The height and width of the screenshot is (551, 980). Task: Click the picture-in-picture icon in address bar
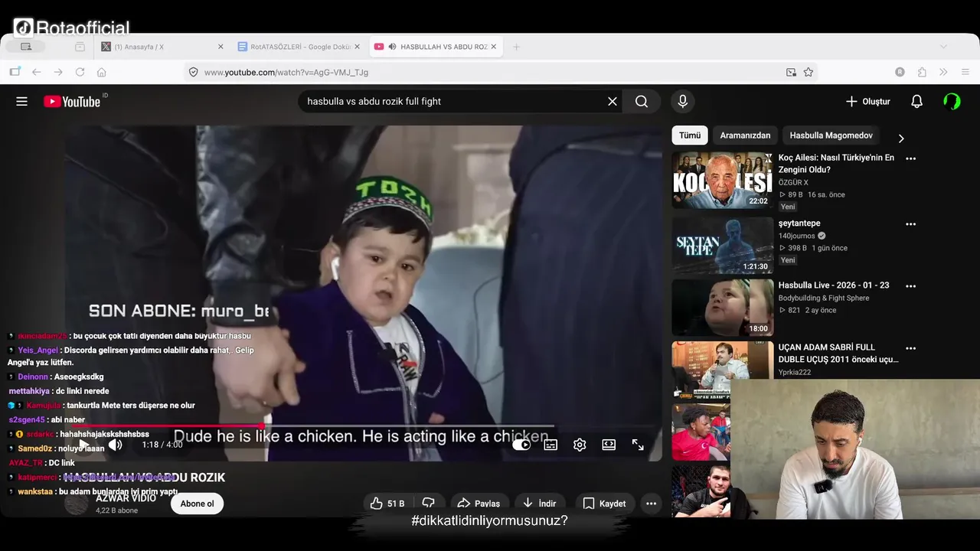click(791, 72)
